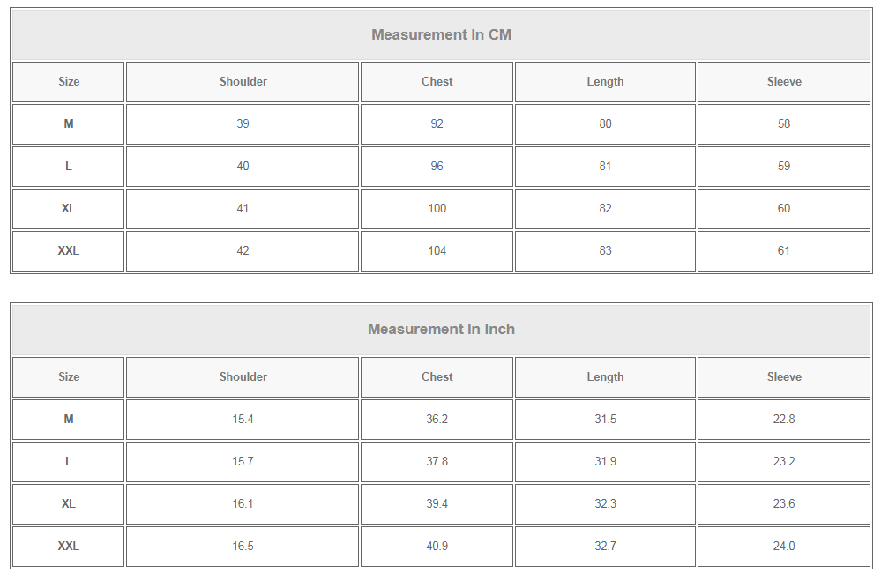Select the chest value 100 for size XL

[x=437, y=208]
